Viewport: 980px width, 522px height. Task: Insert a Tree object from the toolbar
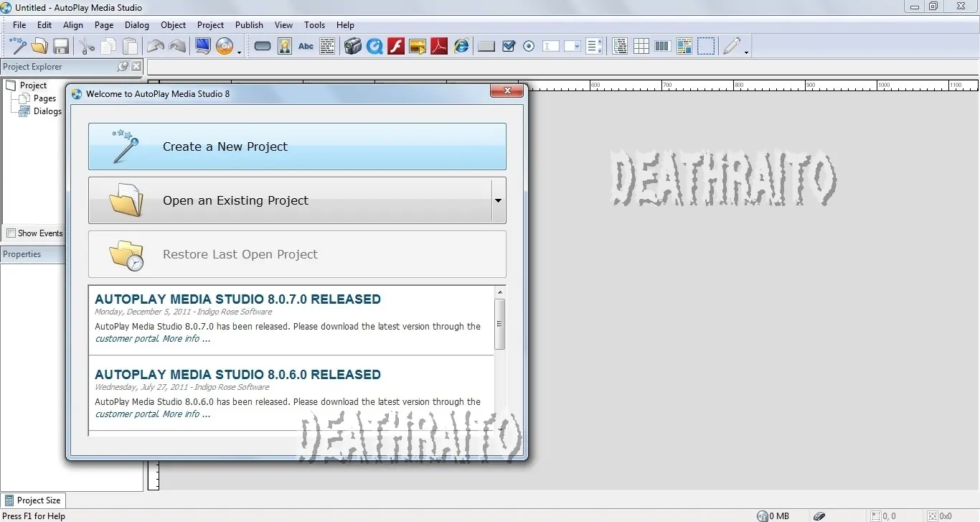tap(621, 47)
